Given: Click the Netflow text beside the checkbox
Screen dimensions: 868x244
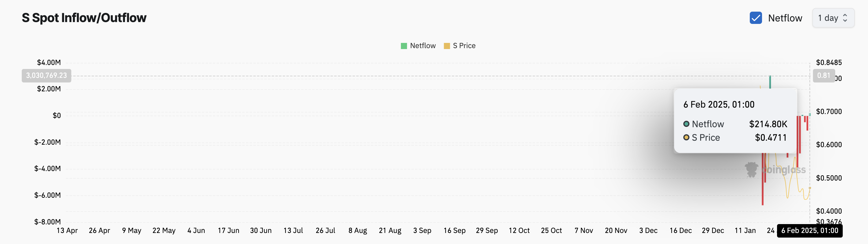Looking at the screenshot, I should (x=785, y=18).
